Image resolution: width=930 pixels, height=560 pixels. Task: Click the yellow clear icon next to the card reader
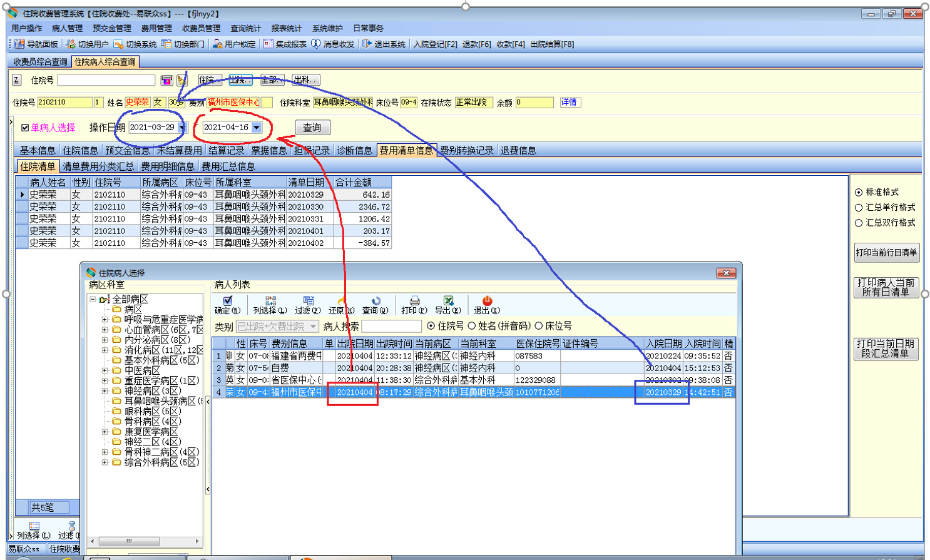tap(181, 80)
